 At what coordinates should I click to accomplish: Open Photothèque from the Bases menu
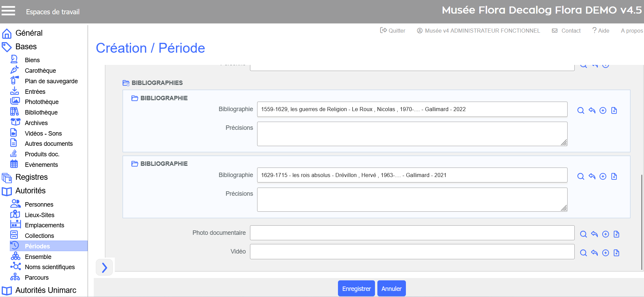tap(41, 102)
